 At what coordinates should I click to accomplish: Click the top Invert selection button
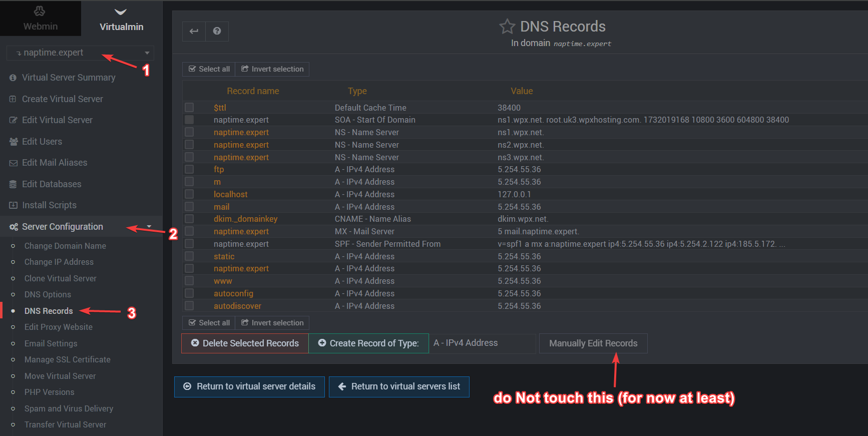(272, 69)
